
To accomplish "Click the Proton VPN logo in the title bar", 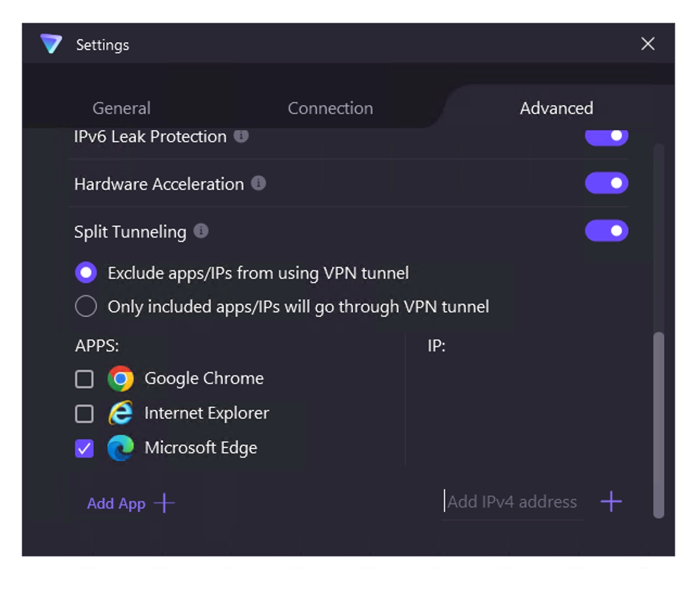I will tap(52, 44).
